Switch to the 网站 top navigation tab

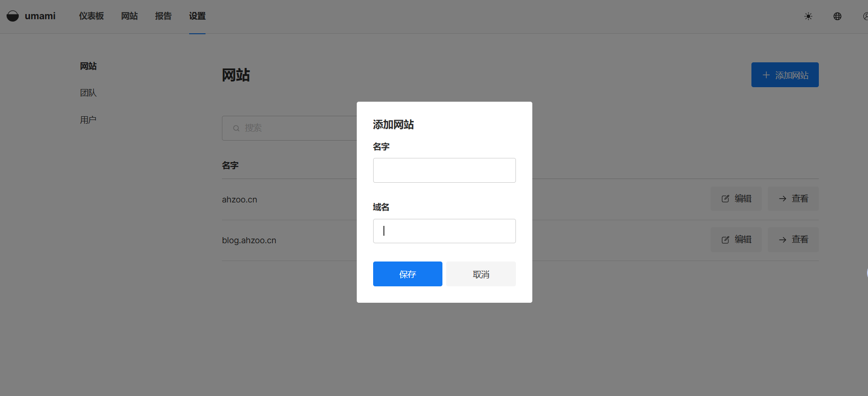click(x=129, y=16)
